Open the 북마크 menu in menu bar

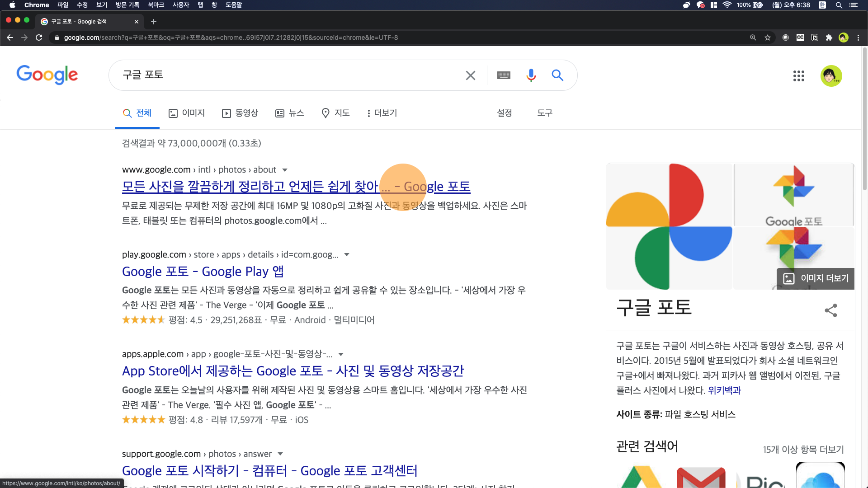click(x=156, y=5)
